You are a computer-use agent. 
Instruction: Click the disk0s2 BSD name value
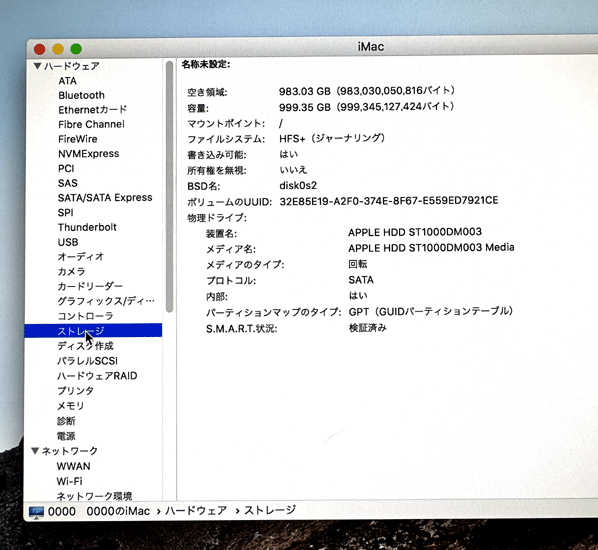click(298, 185)
